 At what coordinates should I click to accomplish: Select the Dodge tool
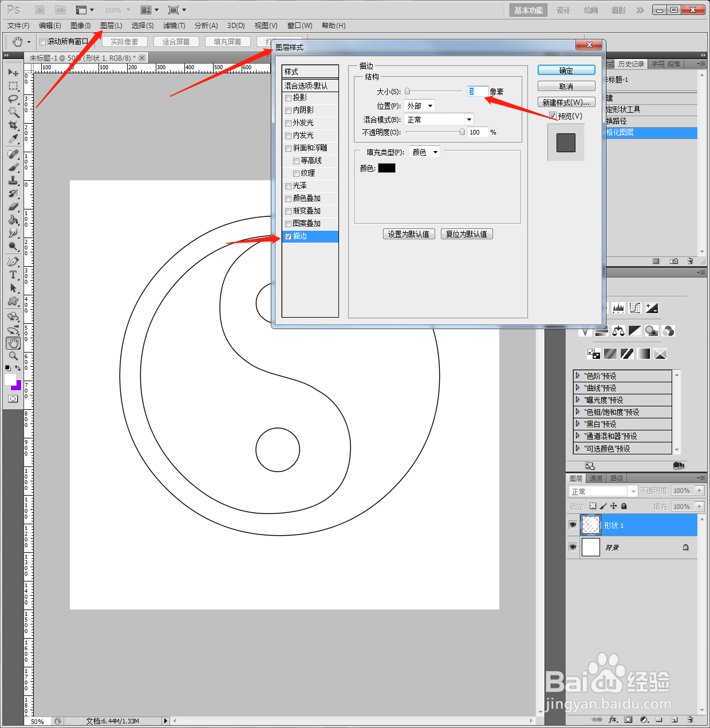[x=13, y=246]
